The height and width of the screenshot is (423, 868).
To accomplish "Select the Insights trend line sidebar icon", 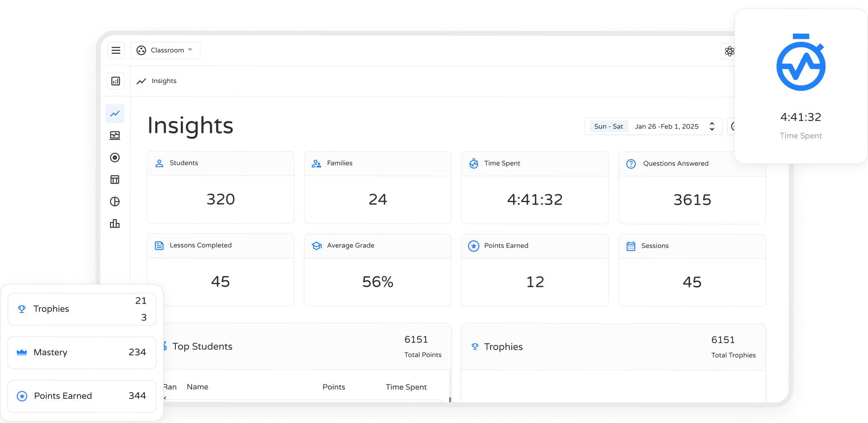I will (115, 114).
